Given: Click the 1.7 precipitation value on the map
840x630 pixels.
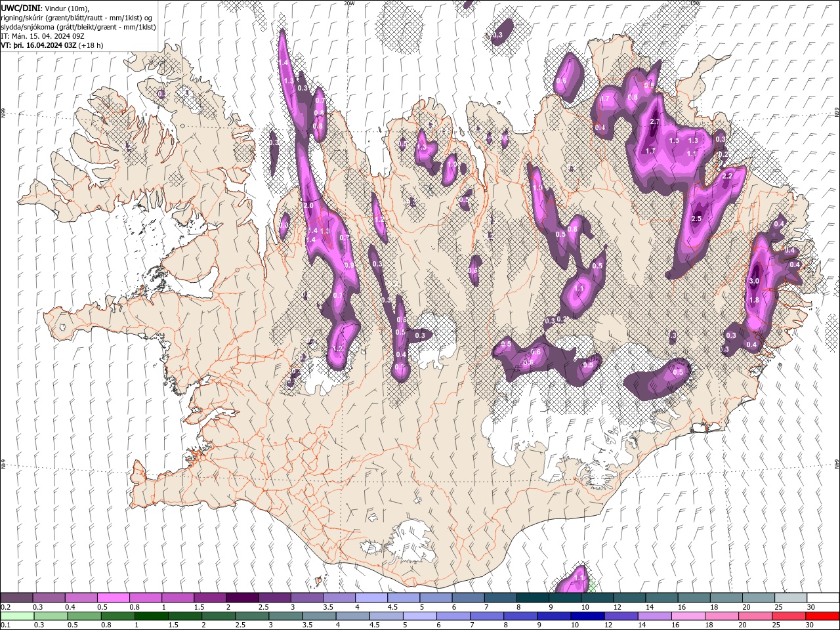Looking at the screenshot, I should pos(651,151).
